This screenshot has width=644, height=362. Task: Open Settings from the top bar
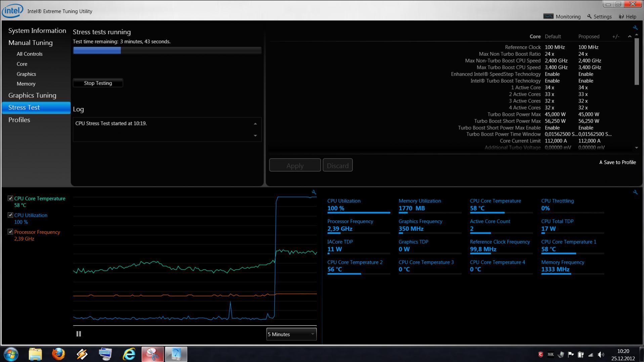click(x=599, y=16)
